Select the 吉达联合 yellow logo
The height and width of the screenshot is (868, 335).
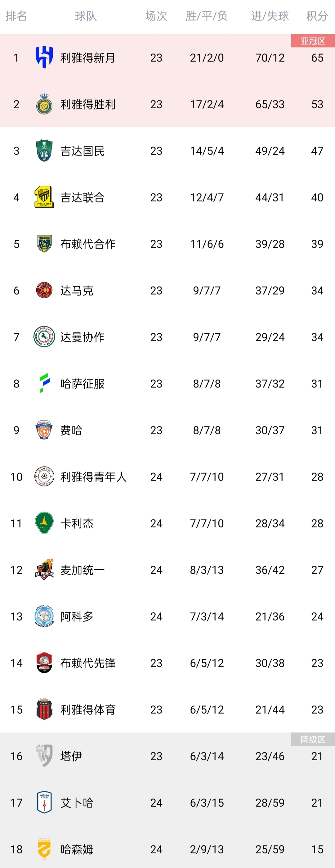pyautogui.click(x=44, y=197)
